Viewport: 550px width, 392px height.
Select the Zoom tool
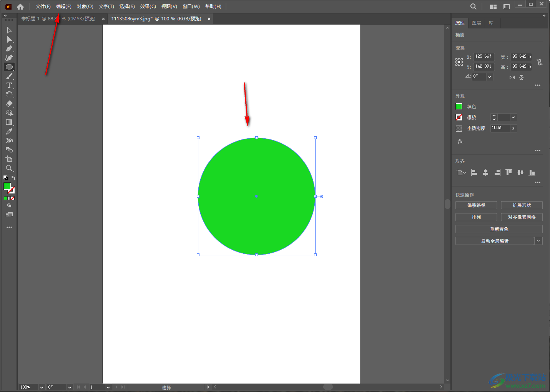pyautogui.click(x=9, y=168)
